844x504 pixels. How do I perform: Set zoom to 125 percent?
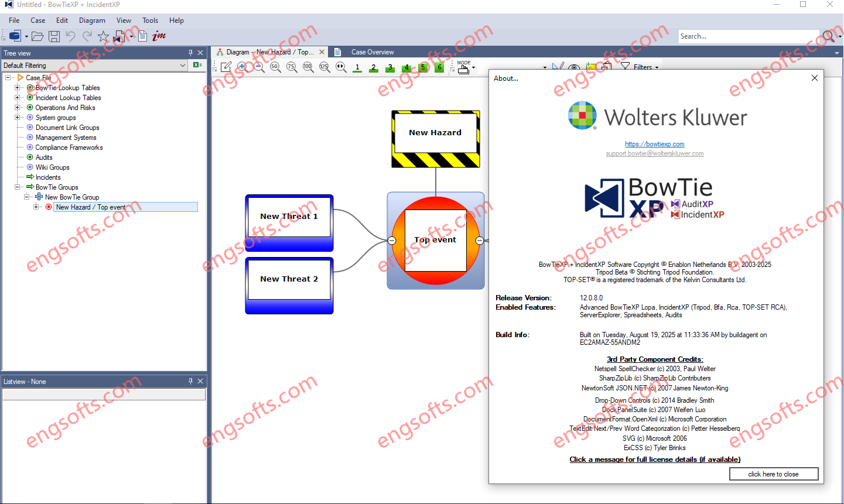coord(324,67)
